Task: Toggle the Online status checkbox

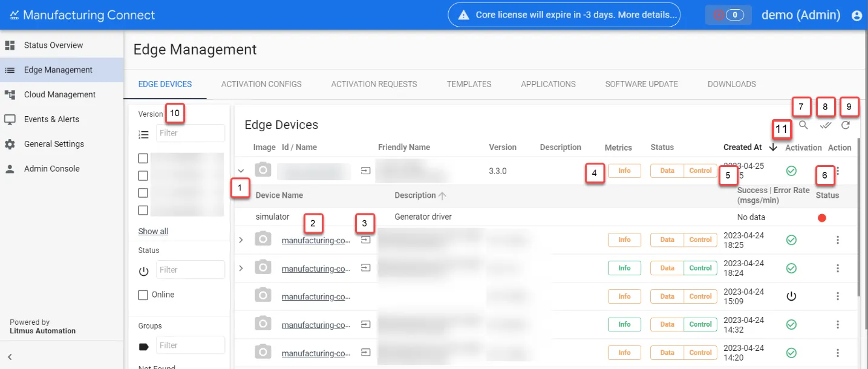Action: 143,295
